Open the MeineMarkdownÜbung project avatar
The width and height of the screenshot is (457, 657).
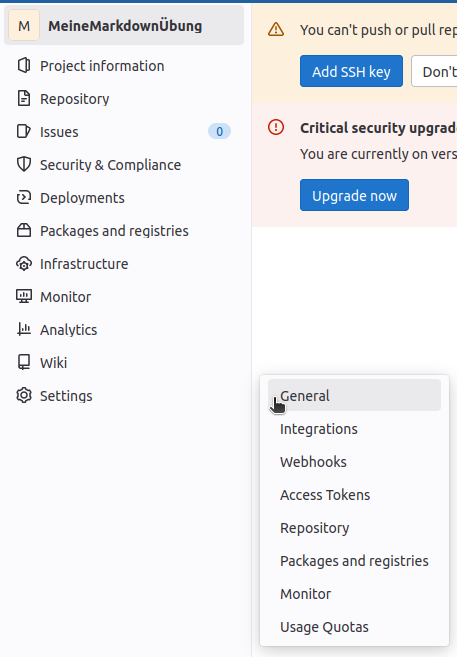[24, 26]
